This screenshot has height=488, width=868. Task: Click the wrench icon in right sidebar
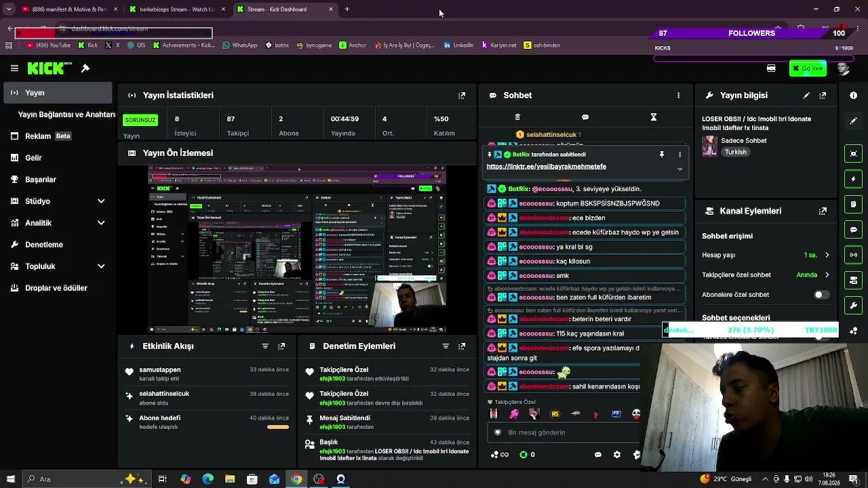[854, 306]
